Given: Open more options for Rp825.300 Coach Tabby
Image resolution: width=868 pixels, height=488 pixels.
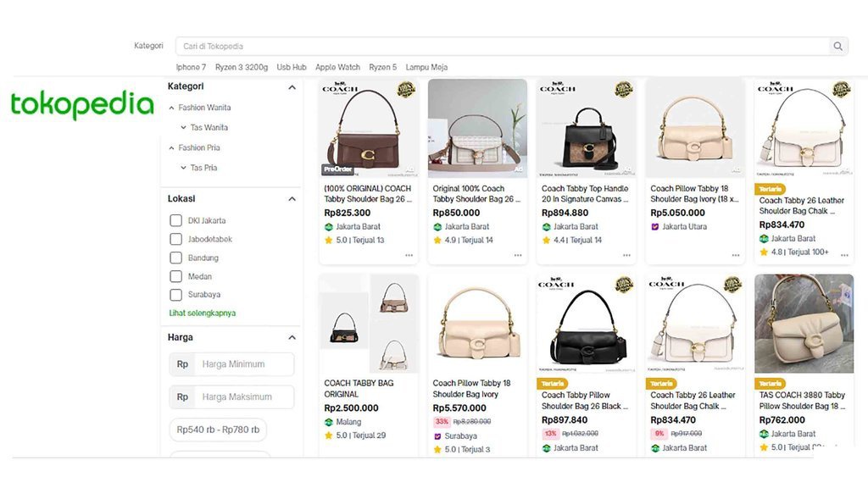Looking at the screenshot, I should [x=409, y=255].
